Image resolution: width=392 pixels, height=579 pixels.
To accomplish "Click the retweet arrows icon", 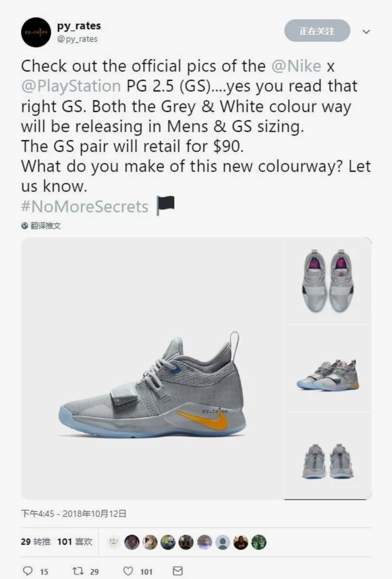I will tap(78, 572).
